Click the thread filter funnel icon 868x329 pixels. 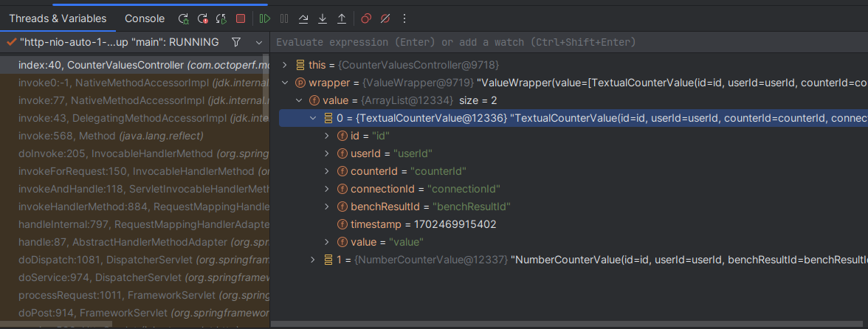pos(236,42)
